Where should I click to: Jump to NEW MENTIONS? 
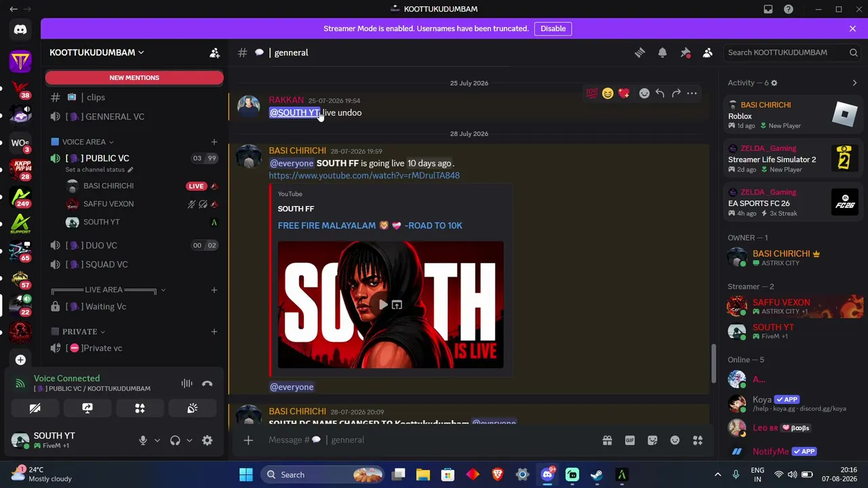(x=134, y=78)
